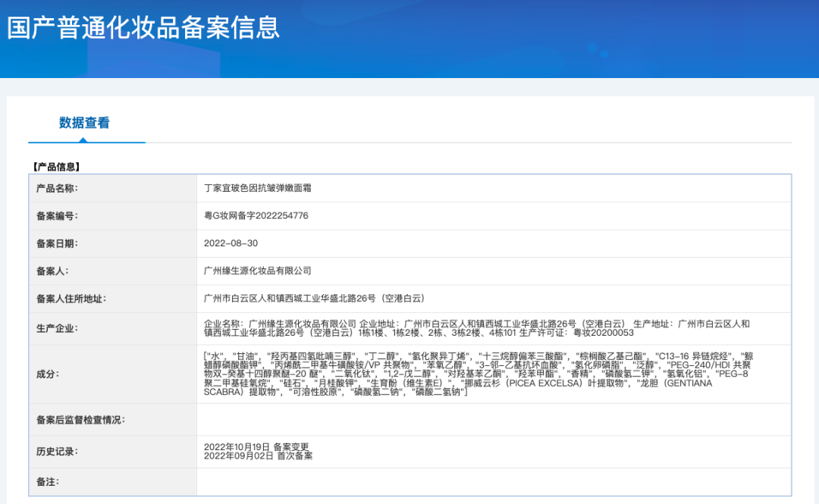This screenshot has height=504, width=819.
Task: Select filing number 粤G妆网备字2022254776
Action: coord(256,216)
